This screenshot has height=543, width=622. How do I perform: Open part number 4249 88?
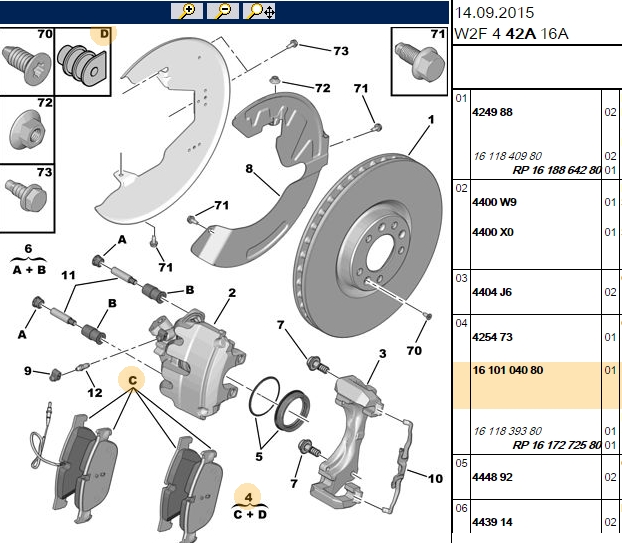click(492, 112)
